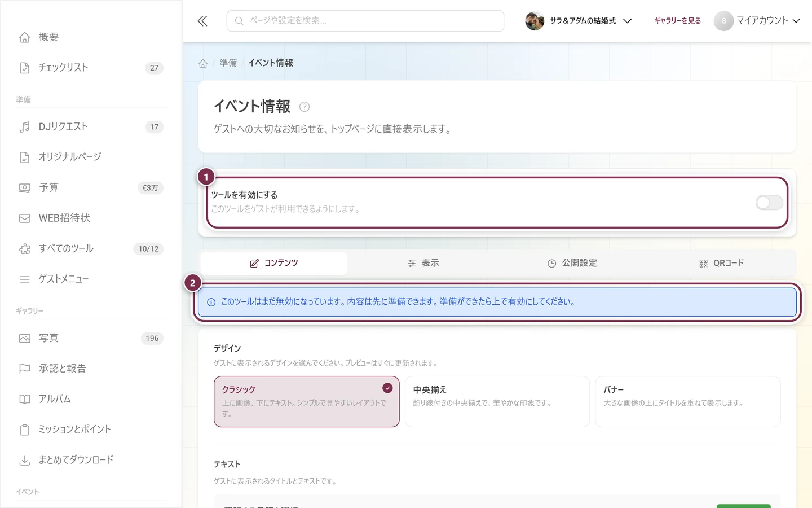The image size is (812, 508).
Task: Click the 17 badge next to DJリクエスト
Action: pyautogui.click(x=155, y=127)
